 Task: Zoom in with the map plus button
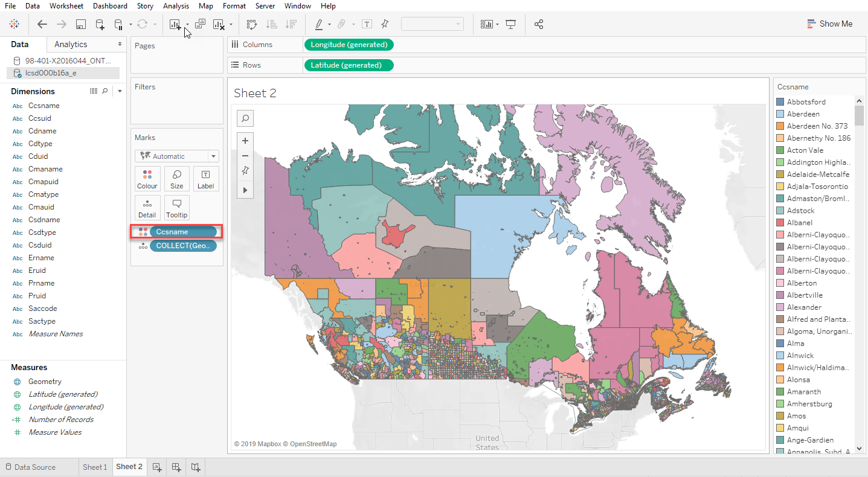point(245,141)
